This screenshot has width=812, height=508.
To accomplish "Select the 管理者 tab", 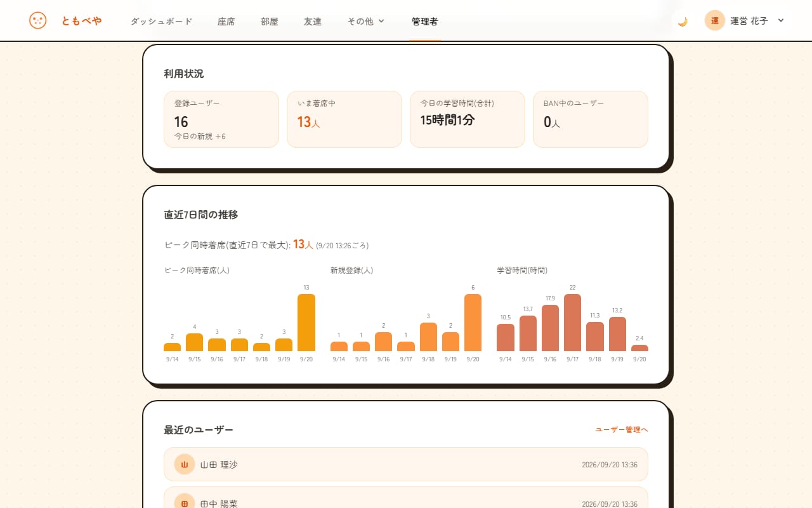I will [x=425, y=21].
